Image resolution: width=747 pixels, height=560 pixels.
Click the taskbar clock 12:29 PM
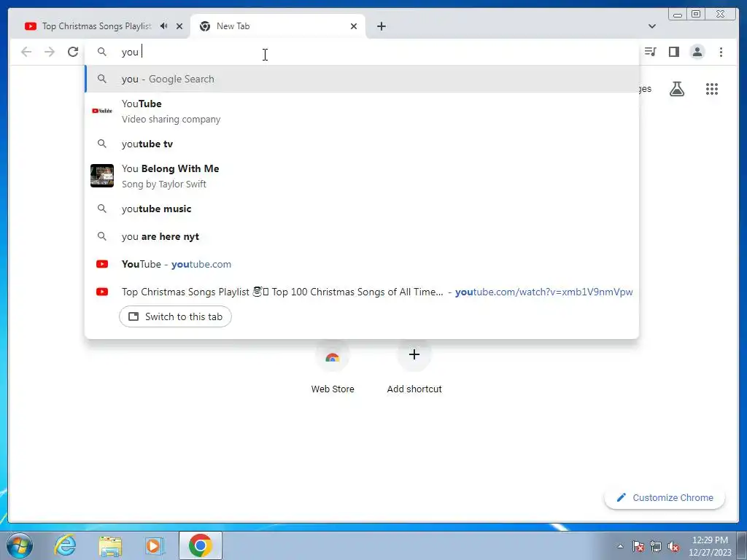[710, 540]
